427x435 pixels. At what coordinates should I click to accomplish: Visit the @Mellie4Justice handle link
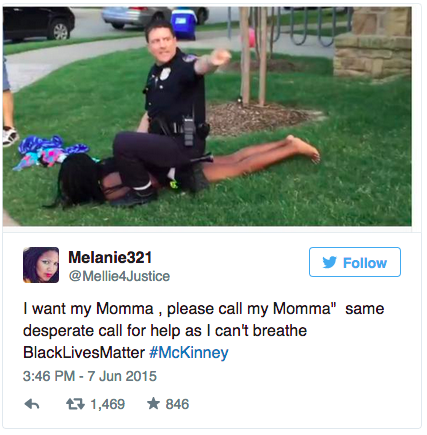119,276
